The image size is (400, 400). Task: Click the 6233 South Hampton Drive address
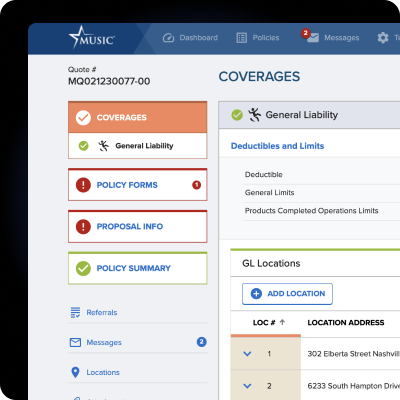pyautogui.click(x=353, y=386)
